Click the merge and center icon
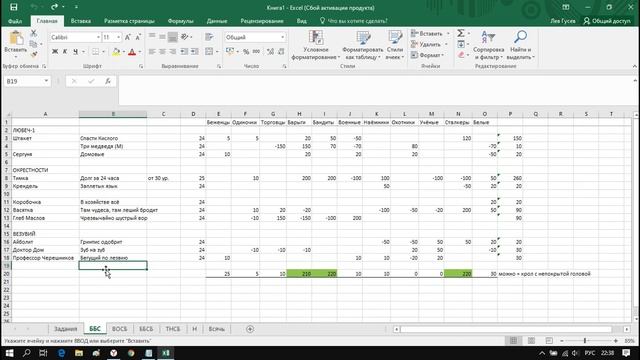Image resolution: width=640 pixels, height=360 pixels. pyautogui.click(x=209, y=51)
